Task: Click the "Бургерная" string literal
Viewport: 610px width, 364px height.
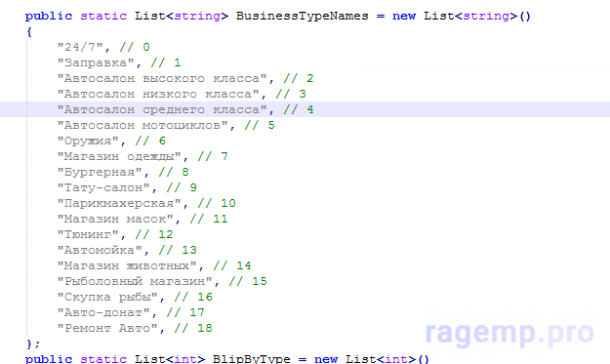Action: coord(100,173)
